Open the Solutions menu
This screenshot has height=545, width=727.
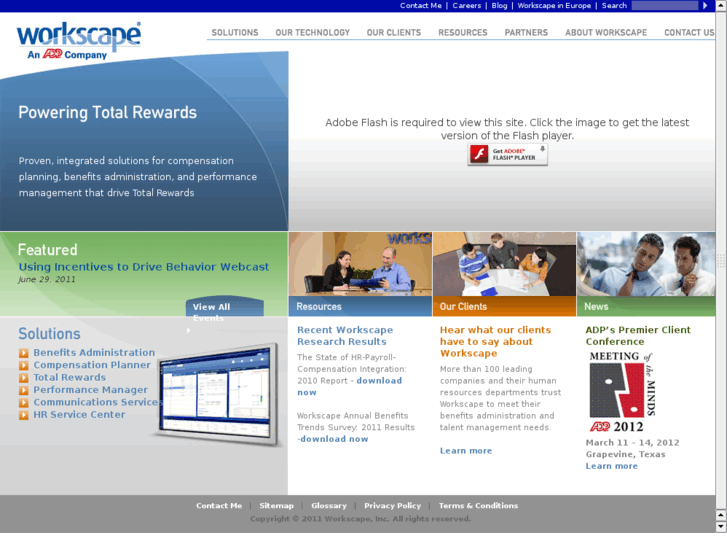tap(235, 32)
